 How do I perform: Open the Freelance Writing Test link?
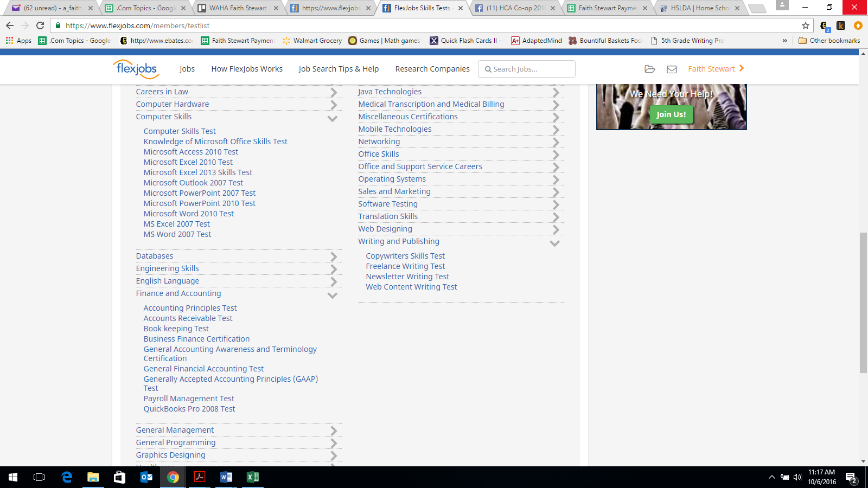click(x=405, y=266)
